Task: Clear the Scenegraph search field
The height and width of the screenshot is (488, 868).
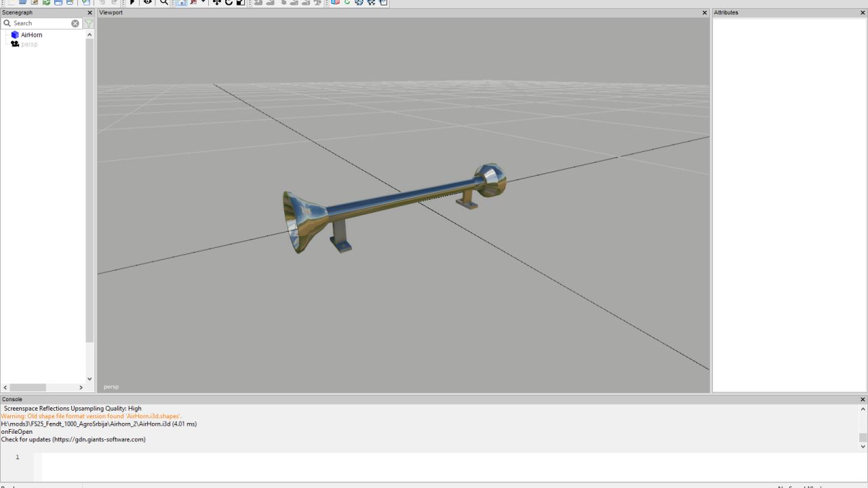Action: [75, 24]
